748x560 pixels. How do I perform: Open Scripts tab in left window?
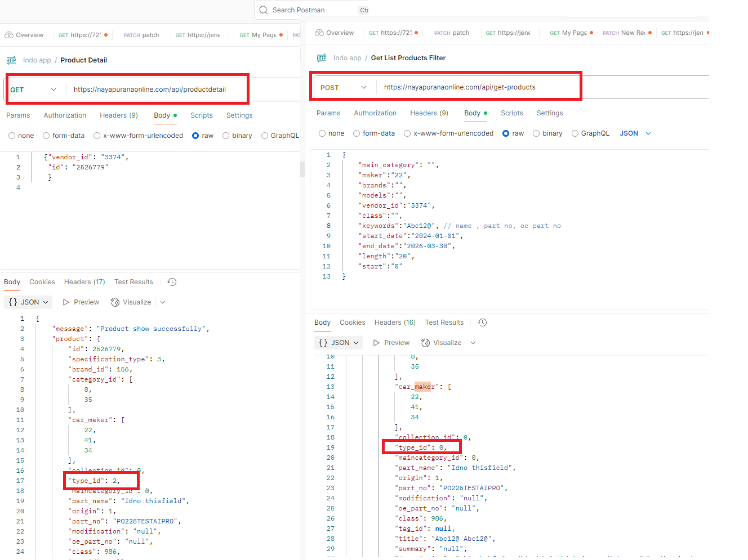202,115
